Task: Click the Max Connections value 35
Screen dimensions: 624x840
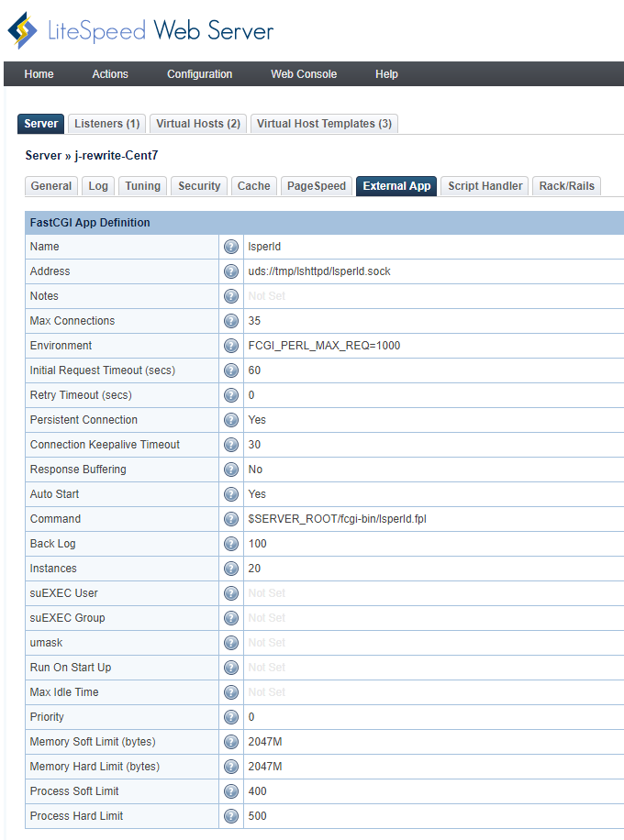Action: tap(254, 321)
